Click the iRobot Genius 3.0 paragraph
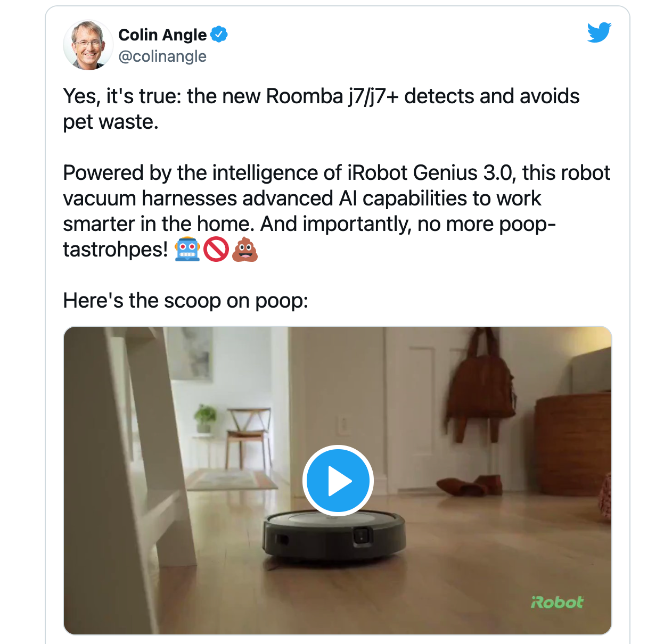The height and width of the screenshot is (644, 672). pyautogui.click(x=337, y=211)
